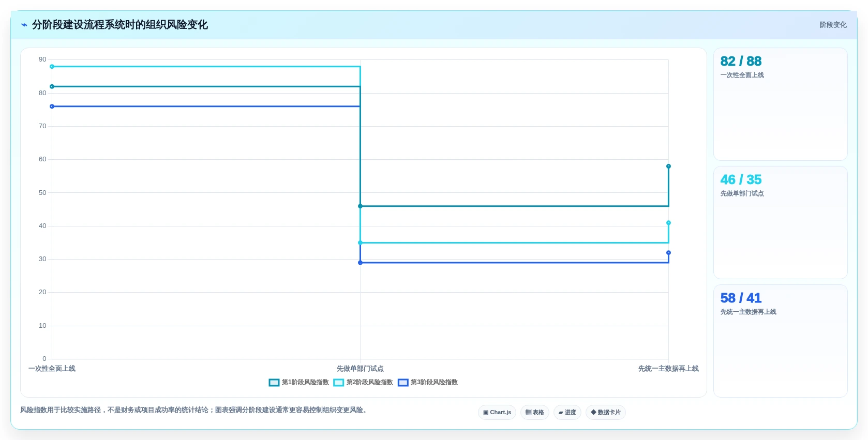Image resolution: width=868 pixels, height=440 pixels.
Task: Toggle the 第1阶段风险指数 legend item
Action: coord(299,383)
